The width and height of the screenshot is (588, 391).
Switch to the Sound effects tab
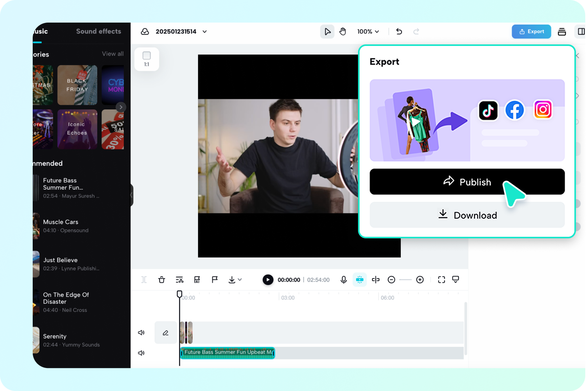[98, 31]
